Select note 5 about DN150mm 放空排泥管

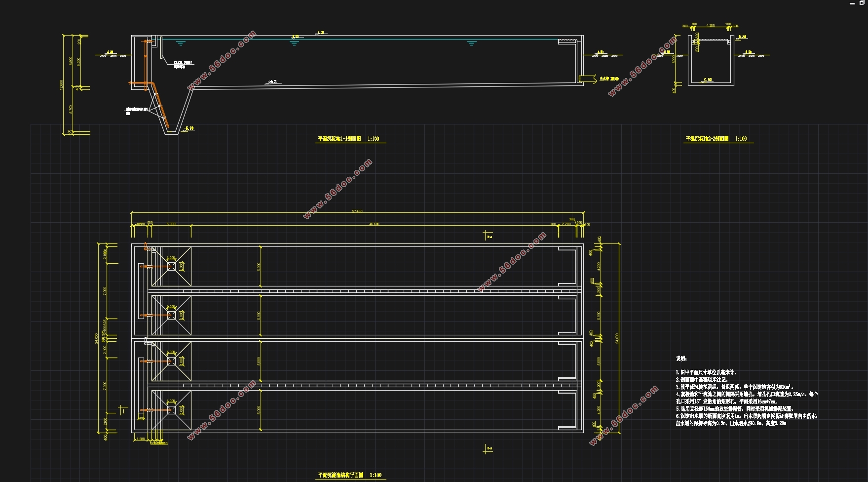[735, 409]
